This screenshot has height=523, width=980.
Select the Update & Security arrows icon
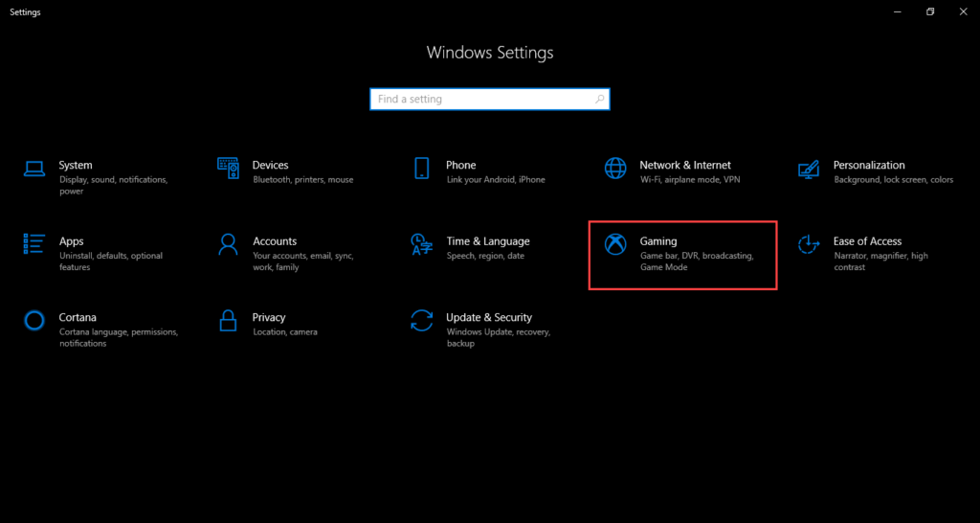(421, 320)
